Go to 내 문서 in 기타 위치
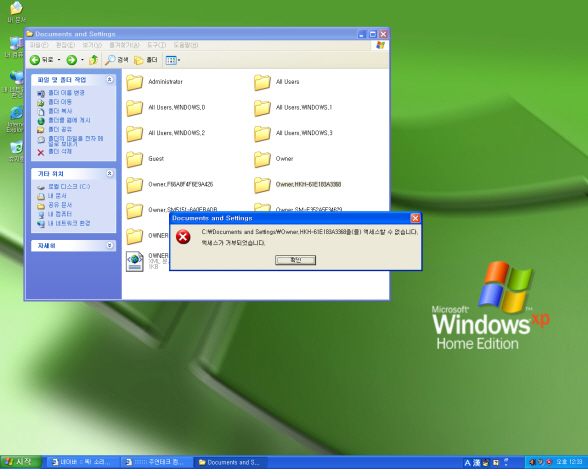The image size is (588, 469). [57, 196]
